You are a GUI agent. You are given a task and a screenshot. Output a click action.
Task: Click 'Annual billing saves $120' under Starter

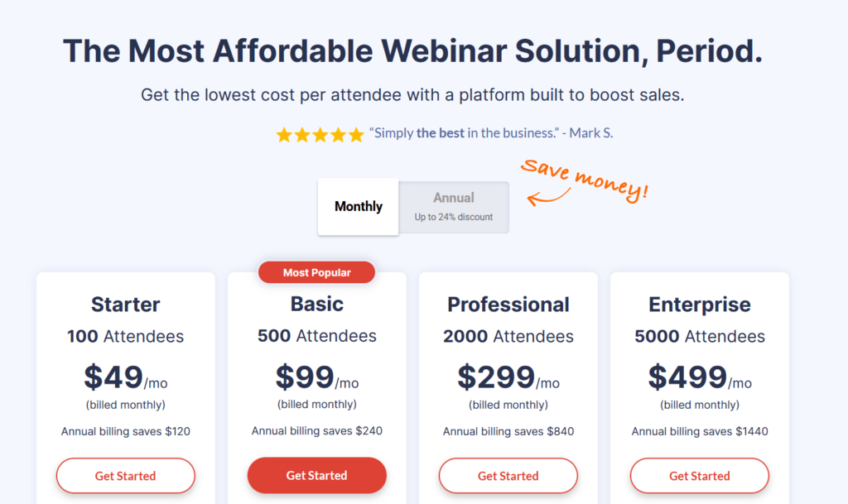[x=125, y=431]
